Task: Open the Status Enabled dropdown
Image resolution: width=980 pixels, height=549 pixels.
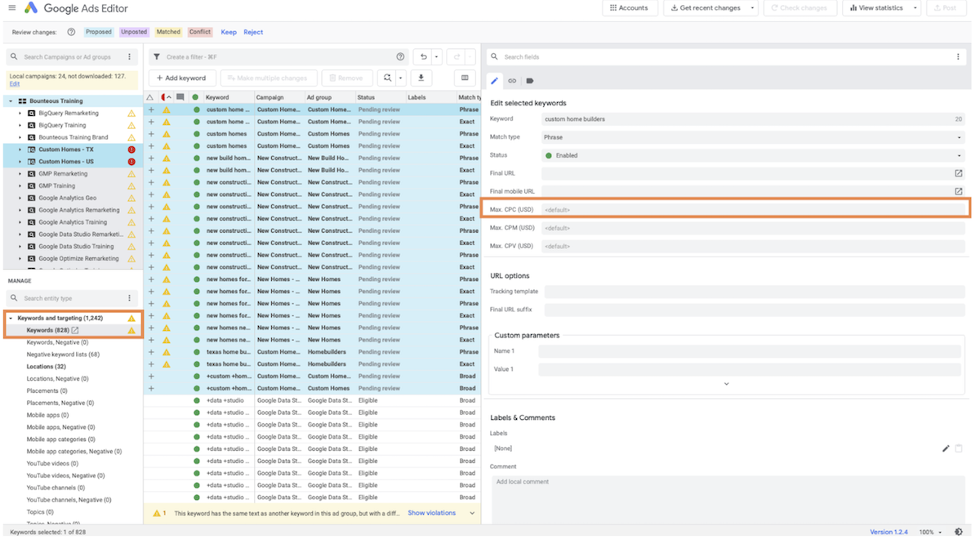Action: [x=753, y=155]
